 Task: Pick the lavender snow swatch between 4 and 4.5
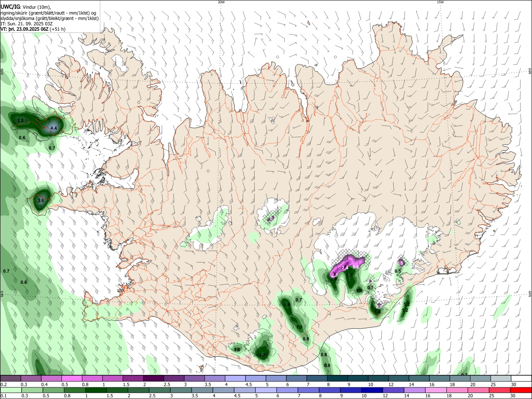235,378
